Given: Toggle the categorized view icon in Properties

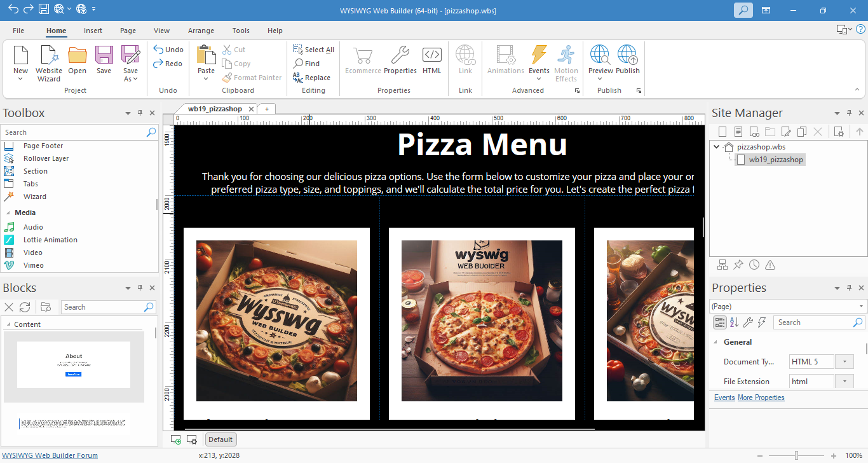Looking at the screenshot, I should (x=719, y=322).
